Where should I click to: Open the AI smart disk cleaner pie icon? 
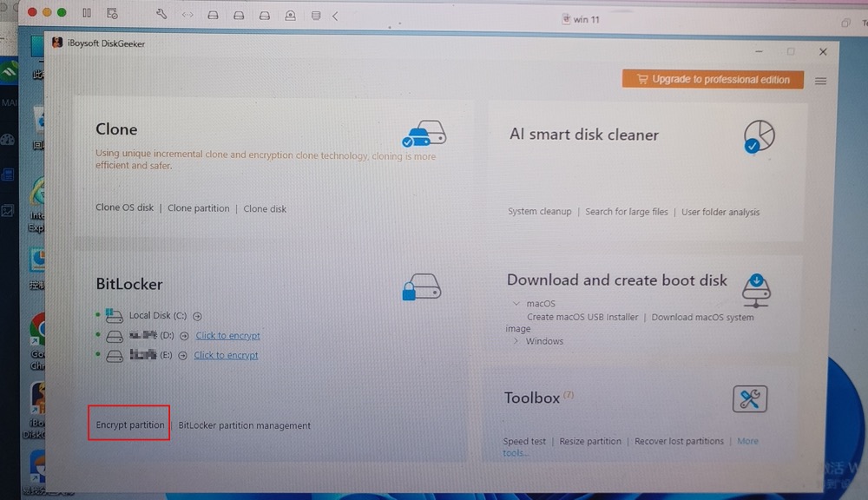click(x=759, y=136)
